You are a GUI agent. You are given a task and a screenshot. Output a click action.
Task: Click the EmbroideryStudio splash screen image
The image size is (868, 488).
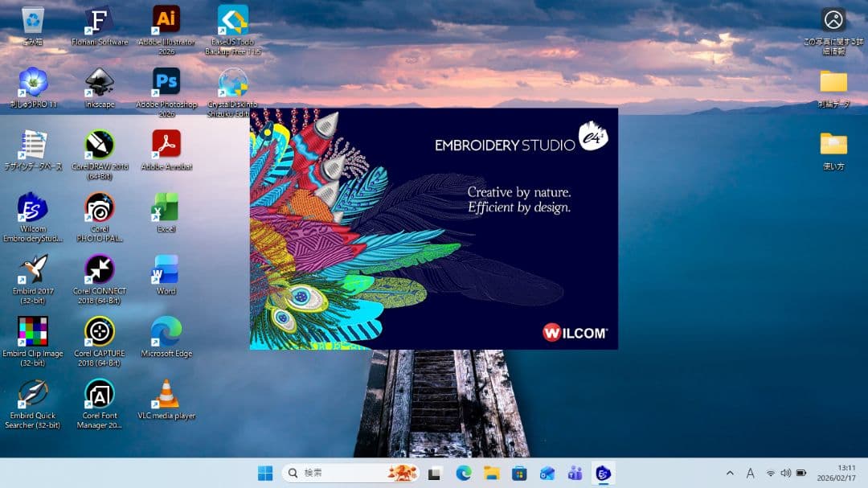pos(433,229)
